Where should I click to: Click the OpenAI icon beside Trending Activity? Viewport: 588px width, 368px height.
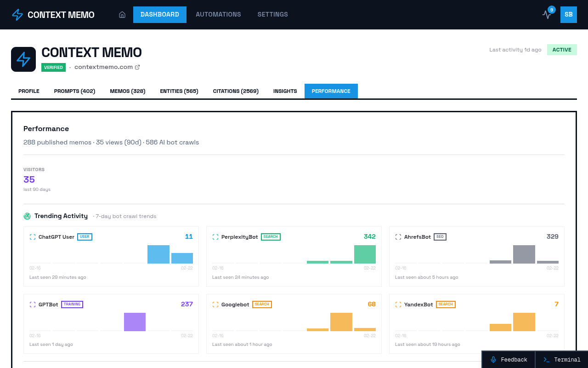click(x=26, y=215)
